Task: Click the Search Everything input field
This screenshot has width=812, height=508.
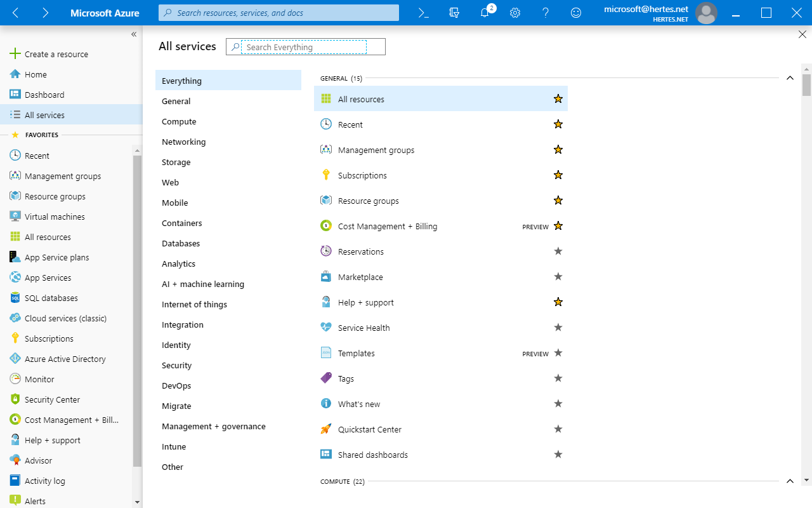Action: point(304,46)
